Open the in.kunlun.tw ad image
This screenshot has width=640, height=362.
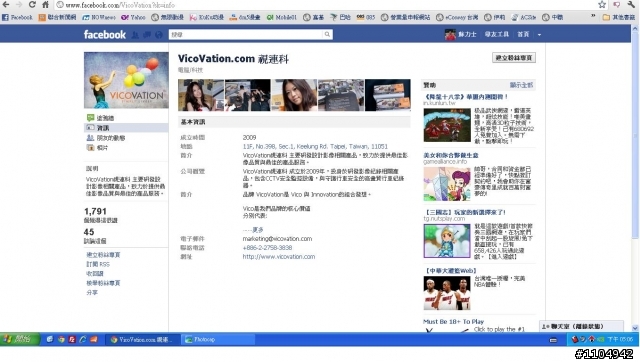point(447,125)
